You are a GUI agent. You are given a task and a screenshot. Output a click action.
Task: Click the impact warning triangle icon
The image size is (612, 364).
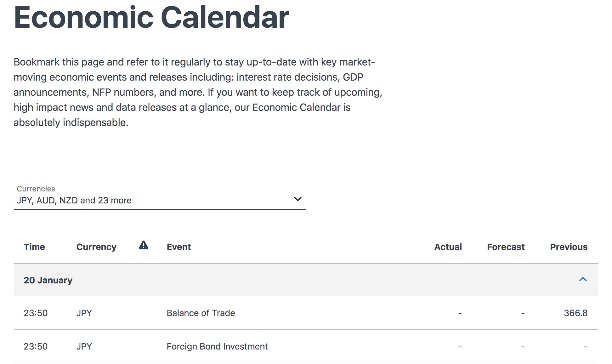[144, 245]
